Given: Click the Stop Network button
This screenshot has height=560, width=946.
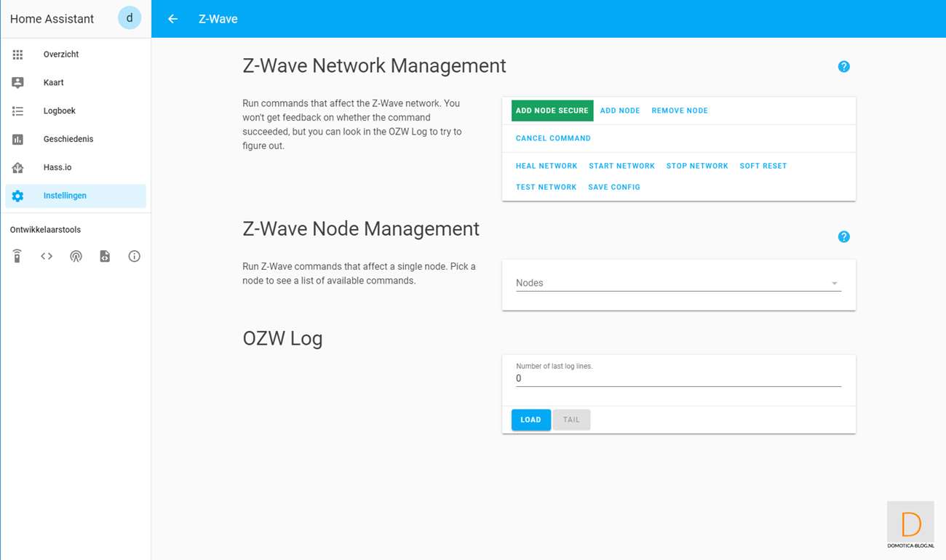Looking at the screenshot, I should pos(697,166).
